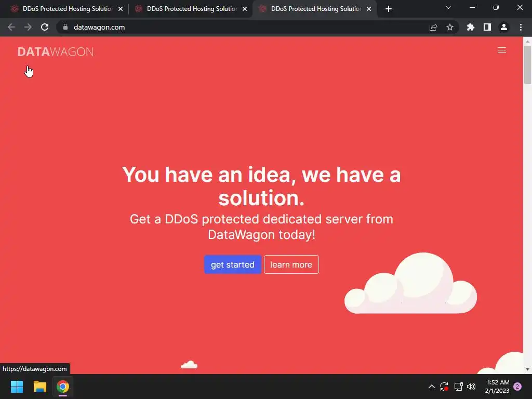532x399 pixels.
Task: Open the clock showing 1:52 AM
Action: coord(497,387)
